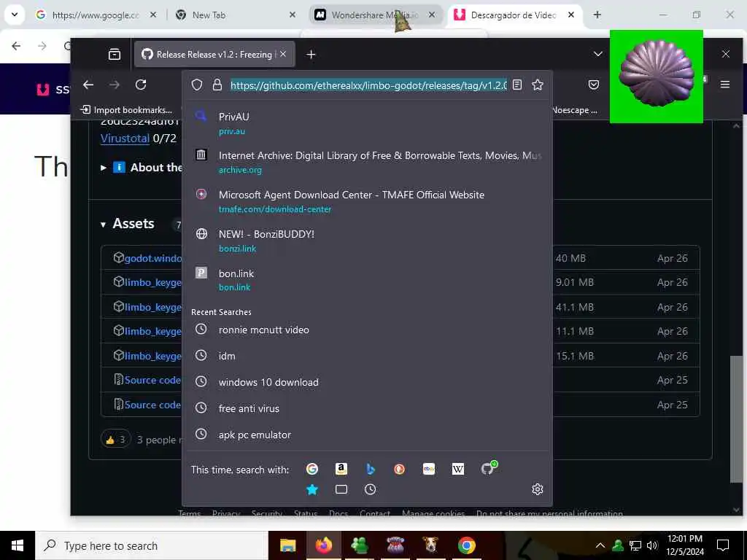Image resolution: width=747 pixels, height=560 pixels.
Task: Open new Chrome tab plus button
Action: (x=597, y=15)
